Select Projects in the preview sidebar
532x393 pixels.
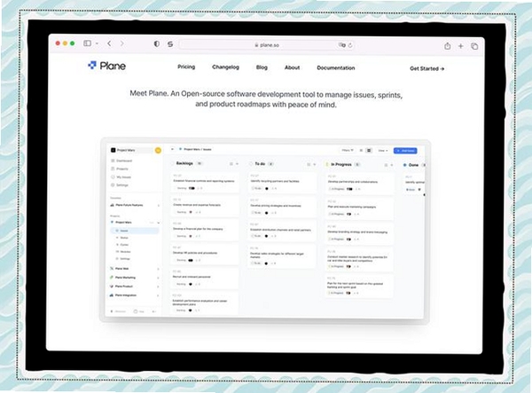pos(120,169)
